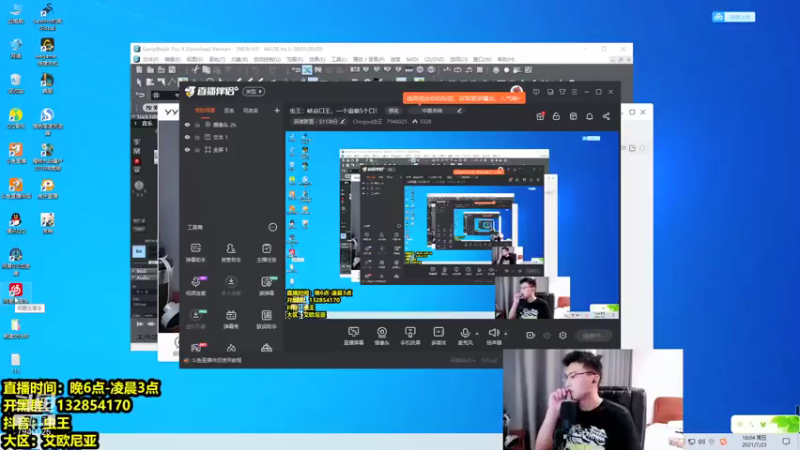The image size is (800, 450).
Task: Open the QQ penguin desktop icon
Action: click(16, 223)
